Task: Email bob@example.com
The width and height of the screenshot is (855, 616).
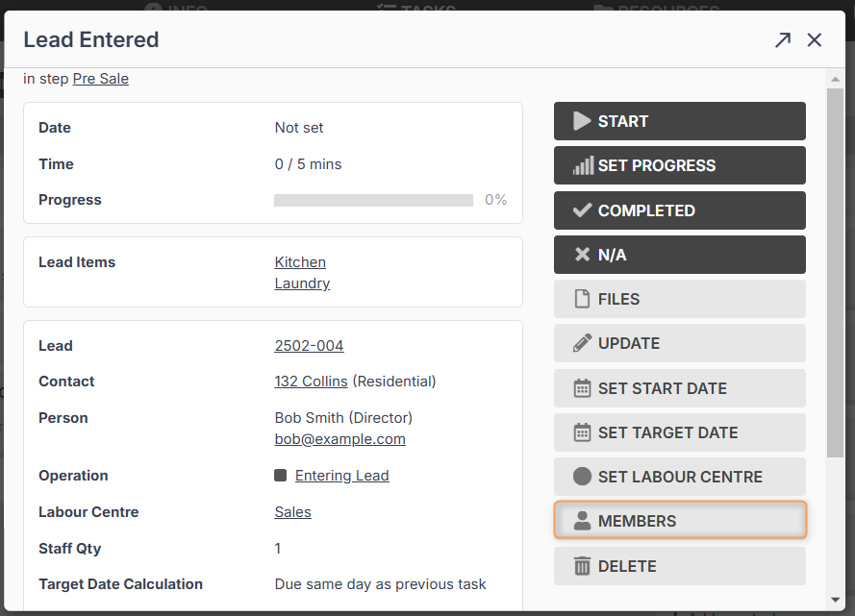Action: point(339,439)
